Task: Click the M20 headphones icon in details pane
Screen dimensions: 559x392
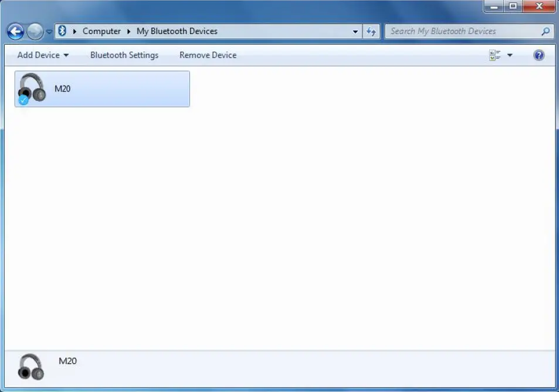Action: click(x=31, y=367)
